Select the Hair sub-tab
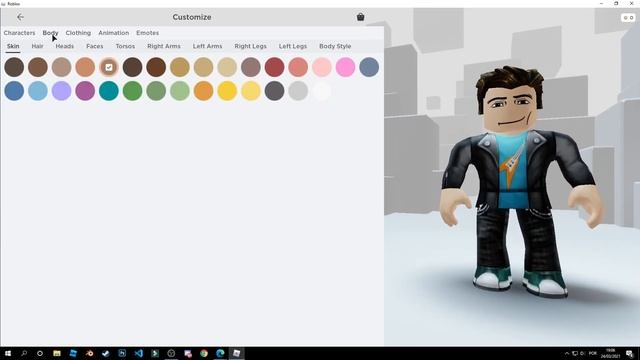The height and width of the screenshot is (360, 640). click(x=37, y=46)
